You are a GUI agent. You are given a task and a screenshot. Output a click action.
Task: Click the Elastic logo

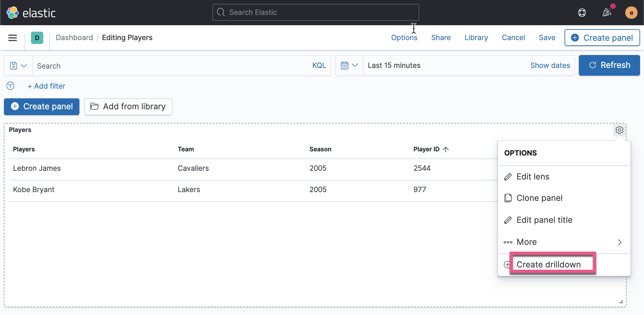[x=31, y=13]
